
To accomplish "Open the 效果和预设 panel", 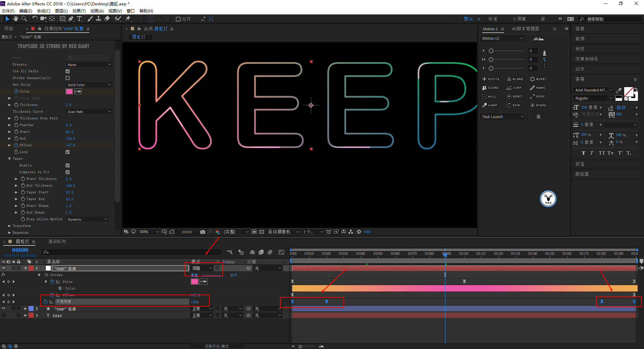I will click(x=587, y=59).
